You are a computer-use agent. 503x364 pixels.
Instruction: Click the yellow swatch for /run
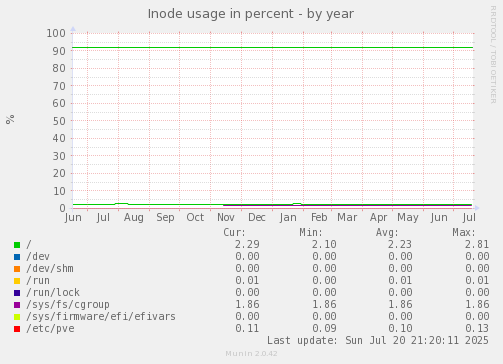(17, 281)
